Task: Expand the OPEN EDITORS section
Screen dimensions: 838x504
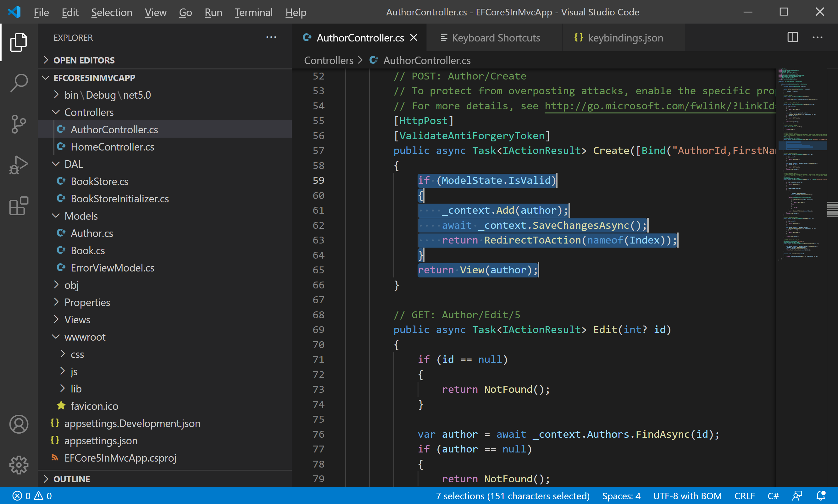Action: [84, 60]
